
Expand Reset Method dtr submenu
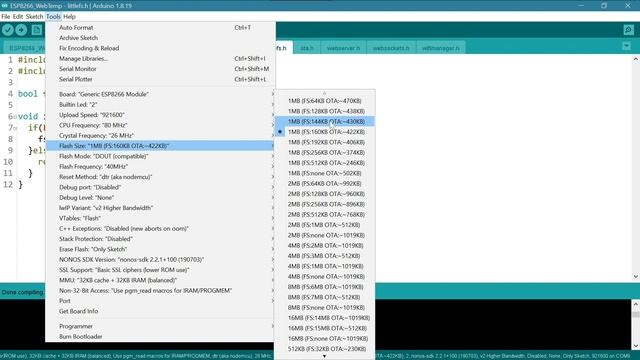[x=160, y=177]
